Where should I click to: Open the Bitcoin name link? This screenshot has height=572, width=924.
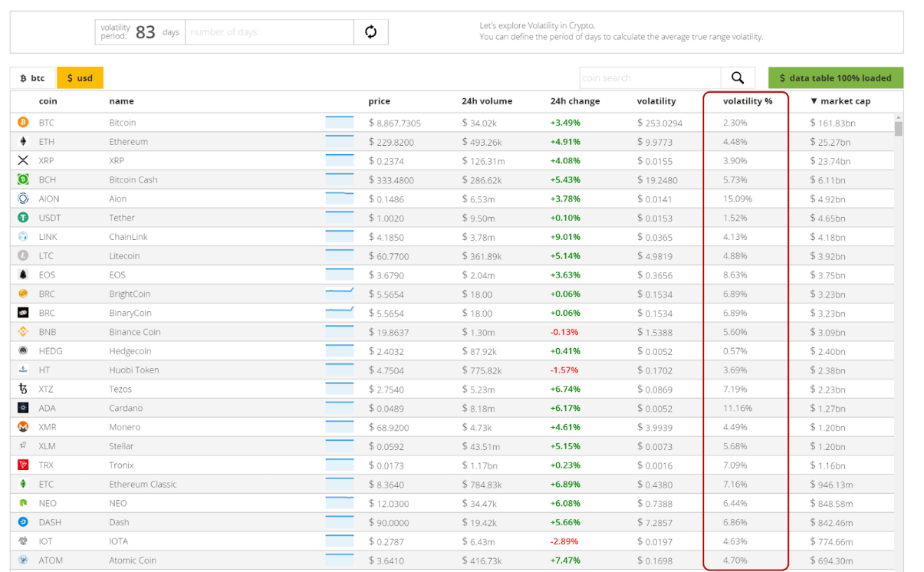pos(123,123)
